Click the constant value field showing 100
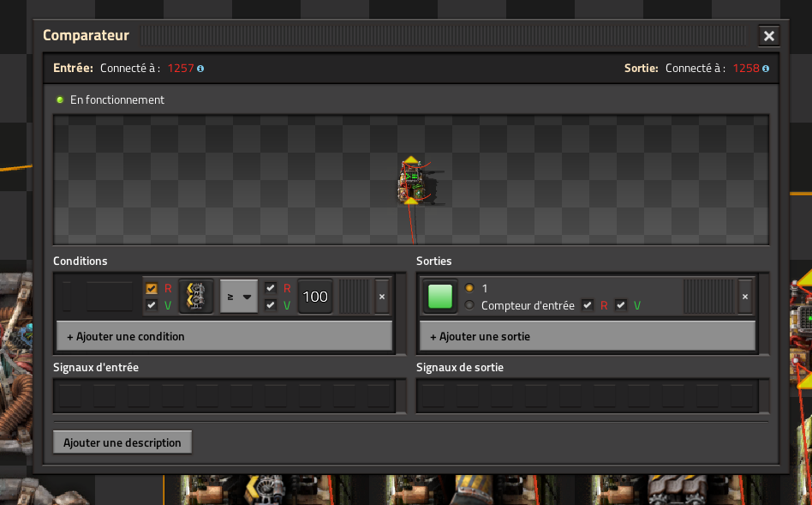This screenshot has height=505, width=812. coord(315,297)
